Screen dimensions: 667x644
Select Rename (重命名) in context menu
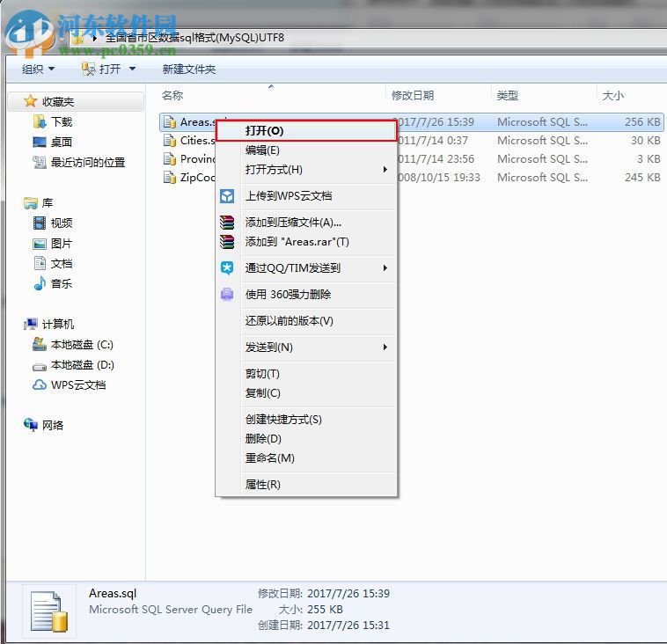click(306, 458)
